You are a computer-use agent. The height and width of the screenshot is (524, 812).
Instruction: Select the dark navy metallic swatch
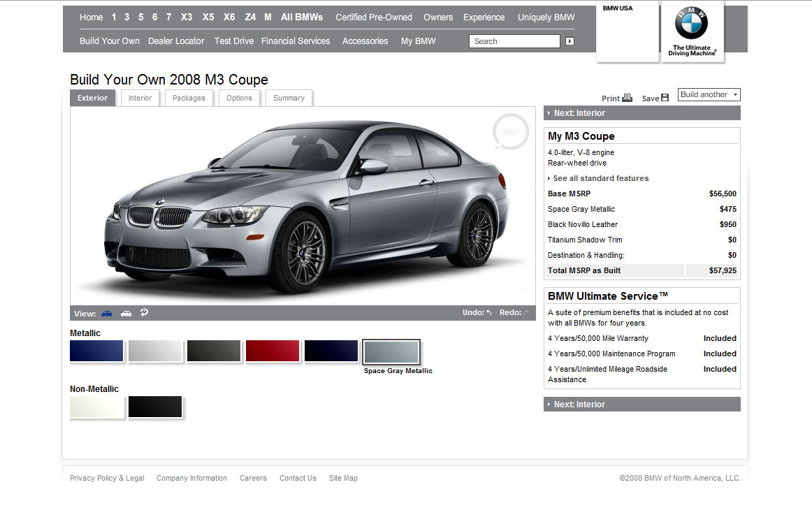[x=331, y=351]
